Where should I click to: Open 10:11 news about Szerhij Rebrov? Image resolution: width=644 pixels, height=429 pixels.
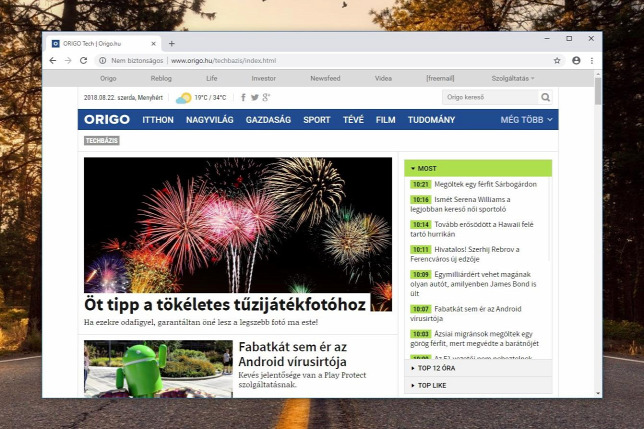465,254
